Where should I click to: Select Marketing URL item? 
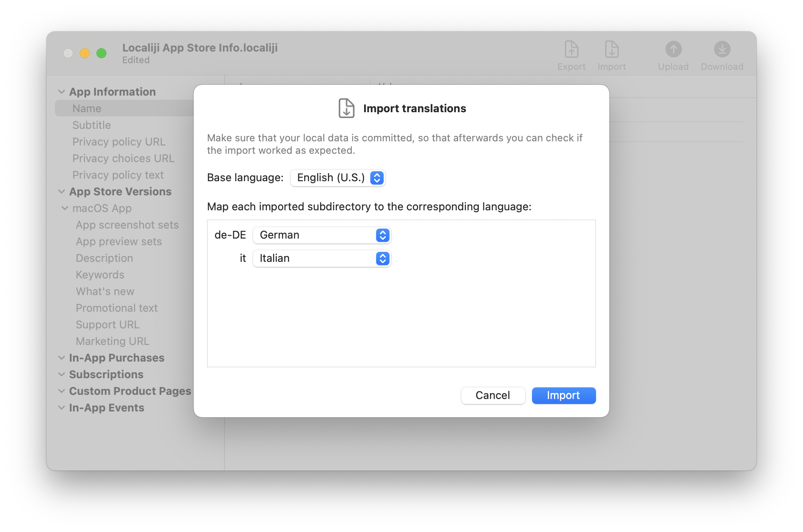[x=113, y=341]
